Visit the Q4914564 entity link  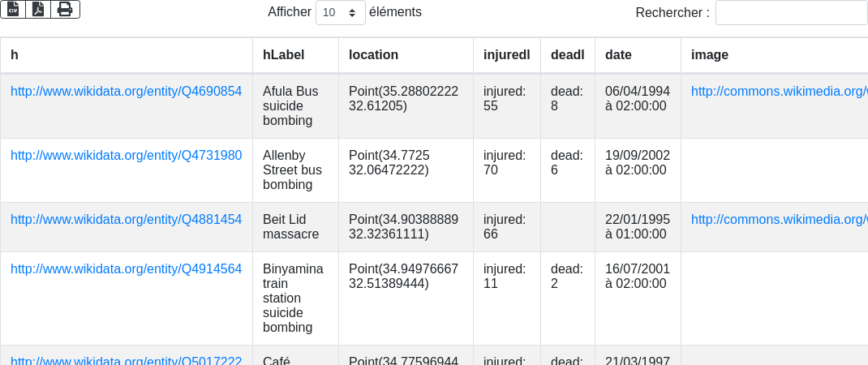coord(126,269)
